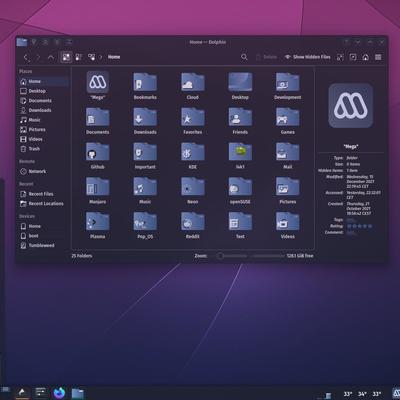Screen dimensions: 400x400
Task: Switch to Details view mode
Action: (91, 57)
